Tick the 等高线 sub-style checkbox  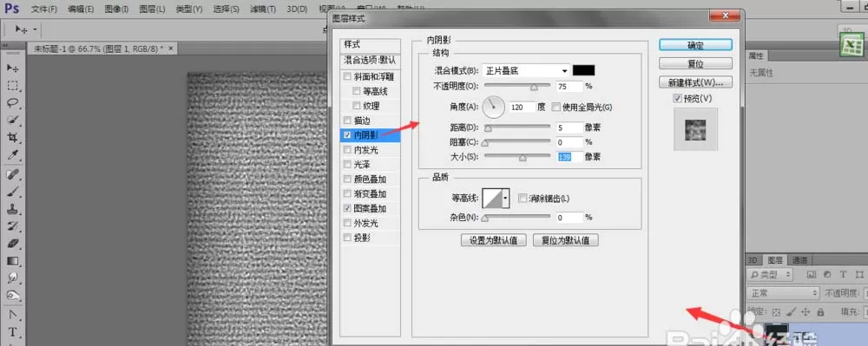[x=357, y=91]
